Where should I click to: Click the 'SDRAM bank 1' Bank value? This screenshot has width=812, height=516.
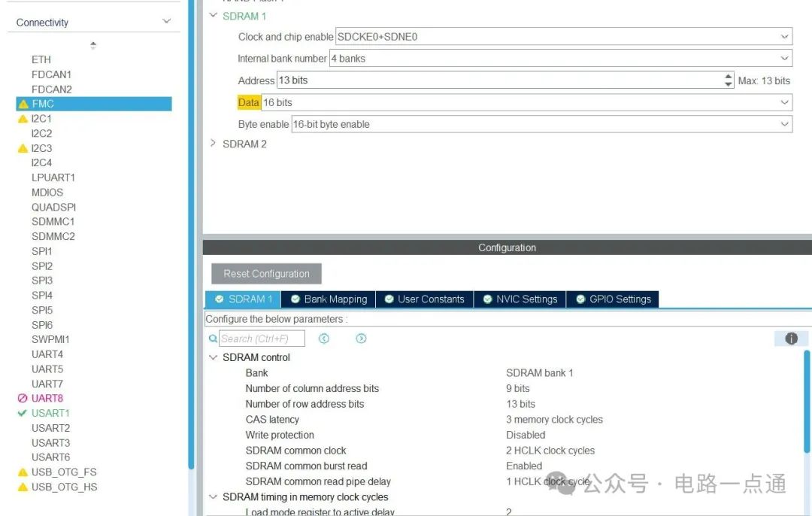point(540,373)
